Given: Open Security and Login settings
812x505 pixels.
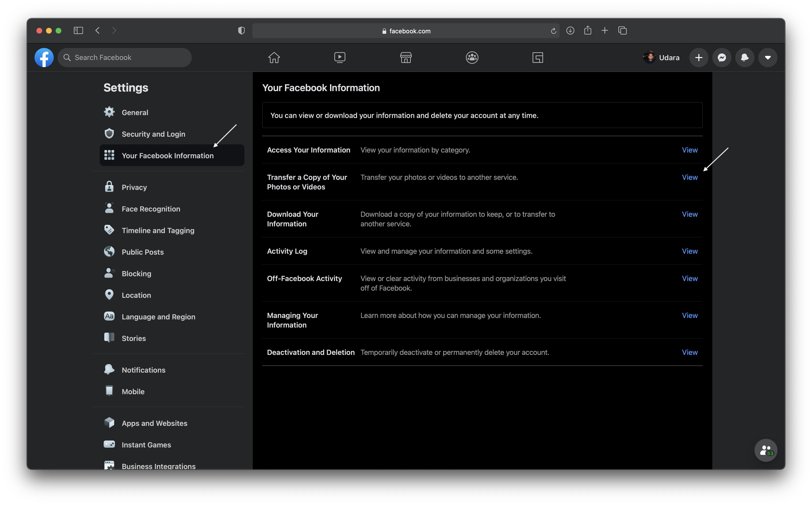Looking at the screenshot, I should (x=172, y=134).
